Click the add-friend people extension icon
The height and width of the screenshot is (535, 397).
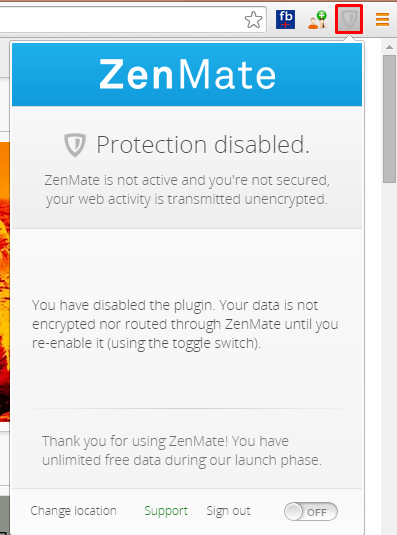click(317, 19)
